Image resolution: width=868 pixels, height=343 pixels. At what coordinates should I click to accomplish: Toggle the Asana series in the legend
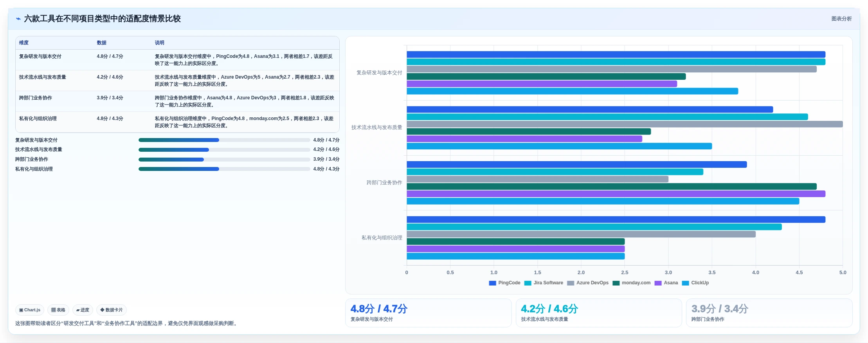[666, 283]
